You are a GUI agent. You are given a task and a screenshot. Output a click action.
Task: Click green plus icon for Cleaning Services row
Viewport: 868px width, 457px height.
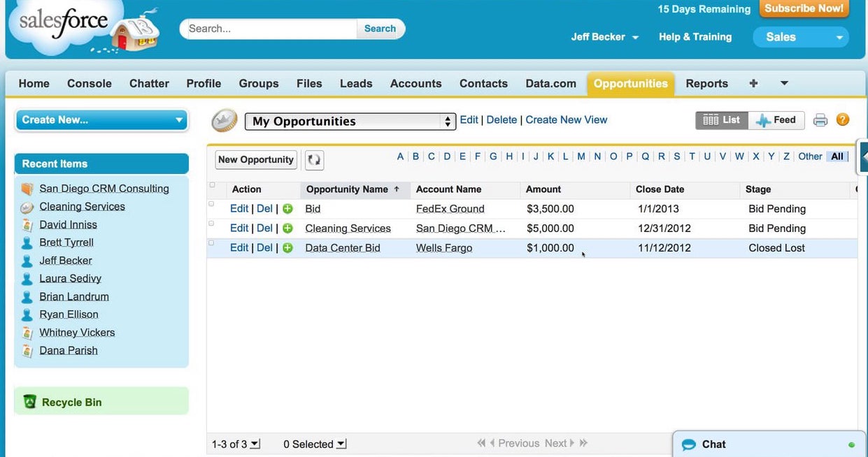[x=287, y=228]
